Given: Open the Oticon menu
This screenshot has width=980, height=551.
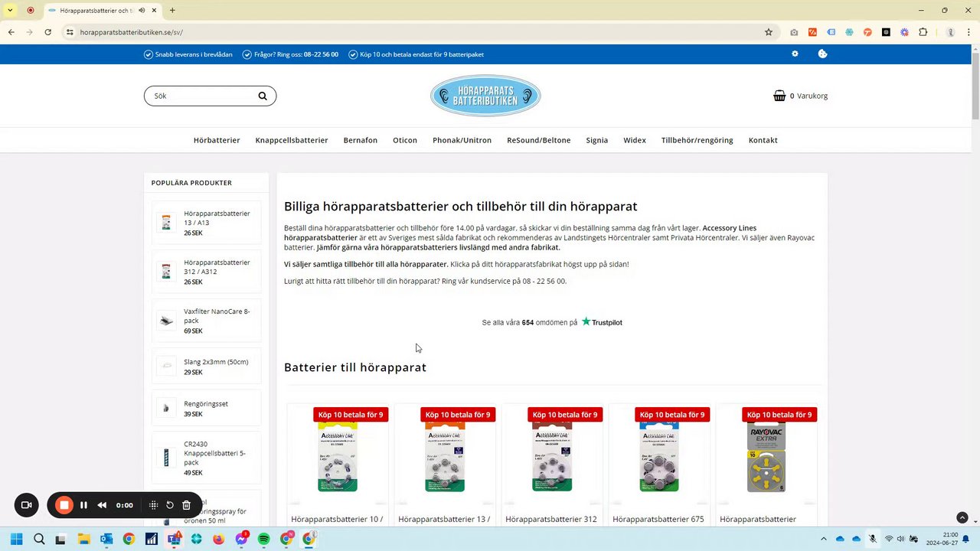Looking at the screenshot, I should (405, 140).
